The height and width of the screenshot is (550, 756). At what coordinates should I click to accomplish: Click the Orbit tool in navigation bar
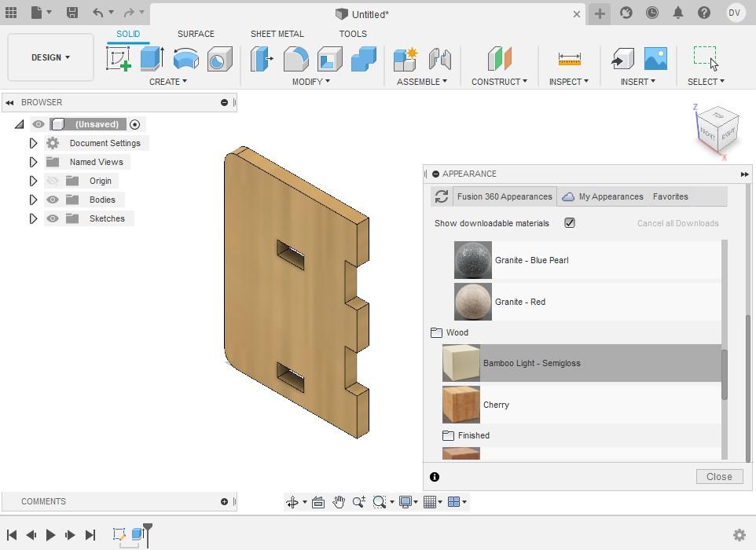[292, 502]
